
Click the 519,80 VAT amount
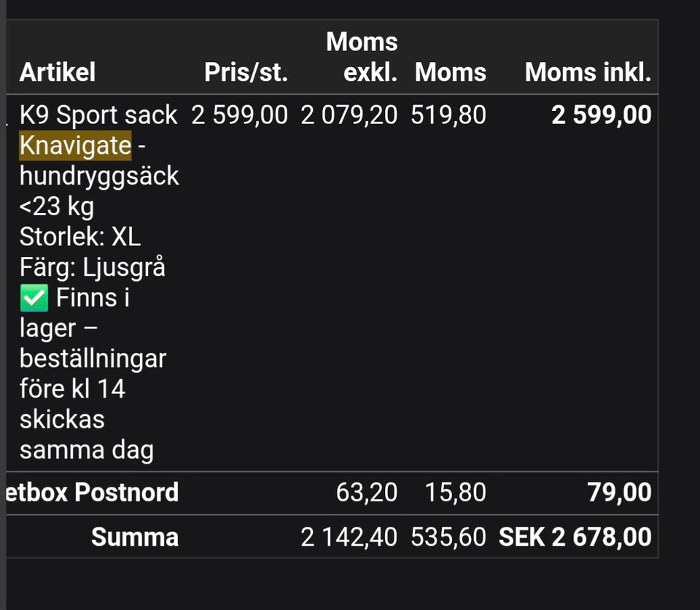point(448,115)
